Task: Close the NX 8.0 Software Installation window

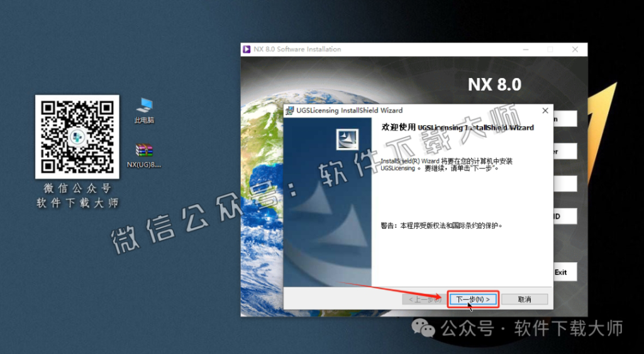Action: 575,49
